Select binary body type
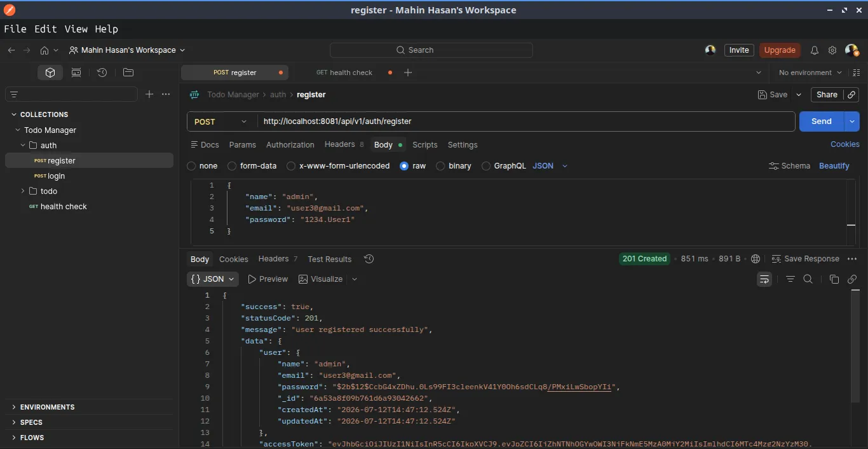The image size is (868, 449). tap(440, 166)
